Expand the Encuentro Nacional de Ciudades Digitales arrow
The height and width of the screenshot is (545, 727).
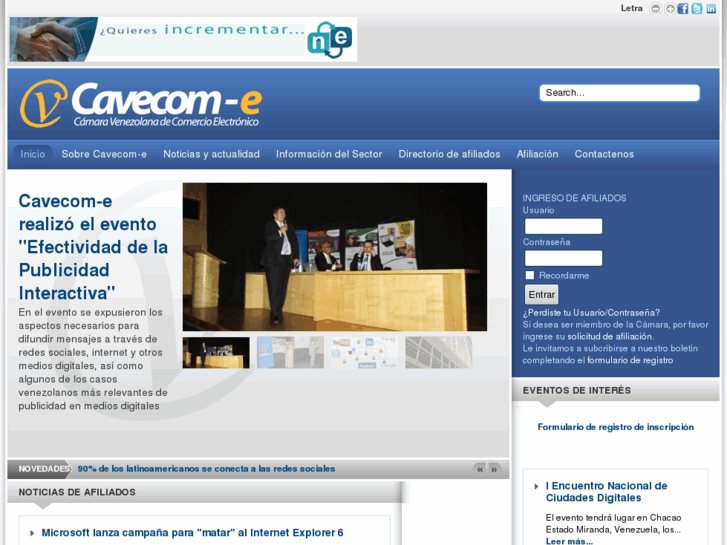pos(536,487)
